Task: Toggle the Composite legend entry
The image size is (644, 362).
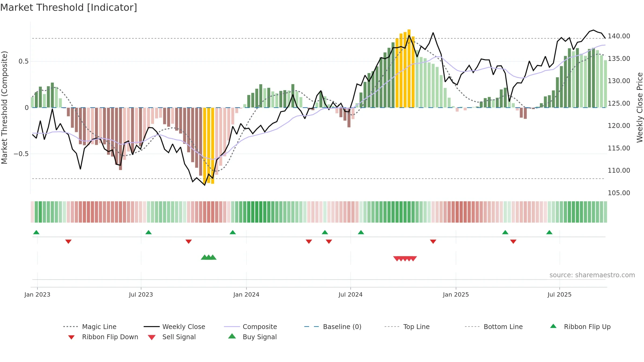Action: pos(250,327)
